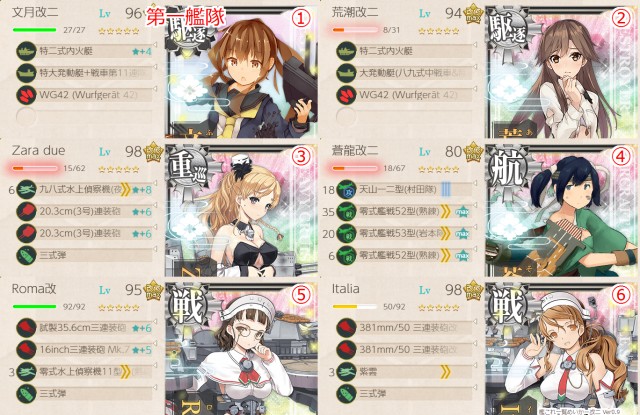This screenshot has width=640, height=415.
Task: Select Italia's Shiun seaplane icon
Action: [x=346, y=372]
